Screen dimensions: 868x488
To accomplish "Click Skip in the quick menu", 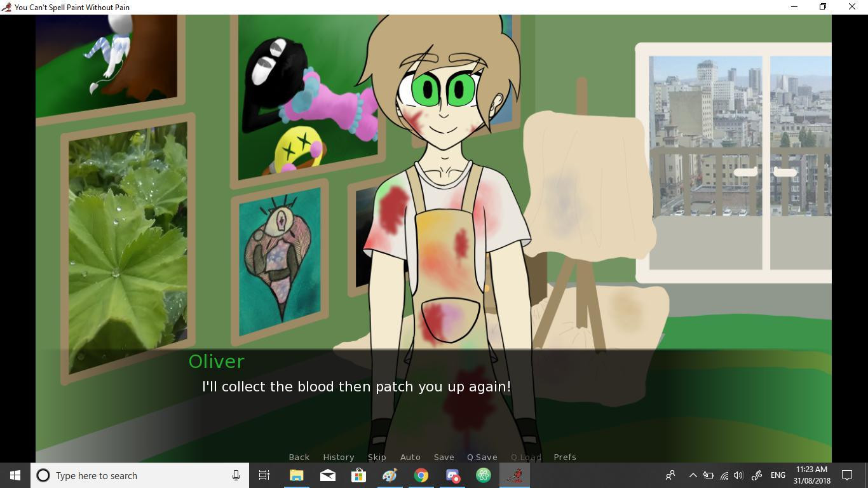I will pos(377,457).
